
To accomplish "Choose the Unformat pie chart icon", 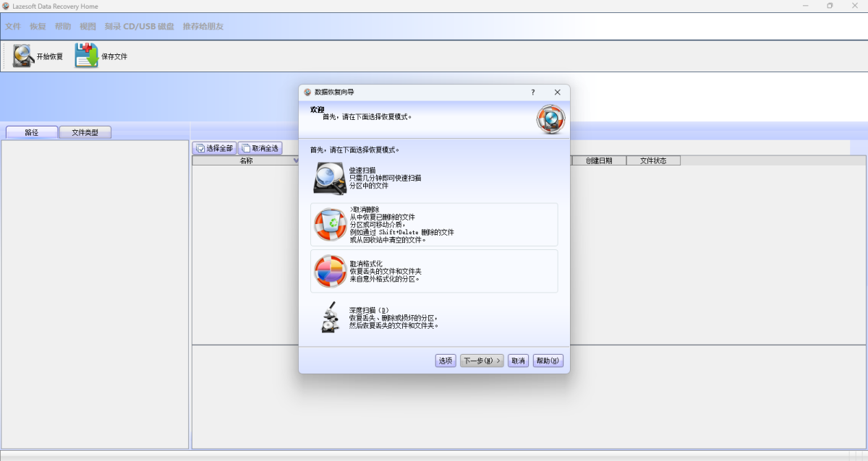I will point(330,271).
